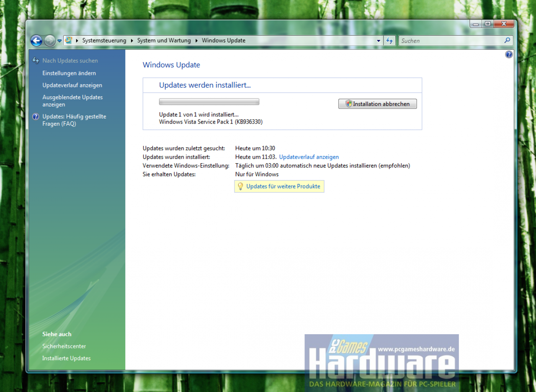The width and height of the screenshot is (536, 392).
Task: Click Installation abbrechen button
Action: coord(377,104)
